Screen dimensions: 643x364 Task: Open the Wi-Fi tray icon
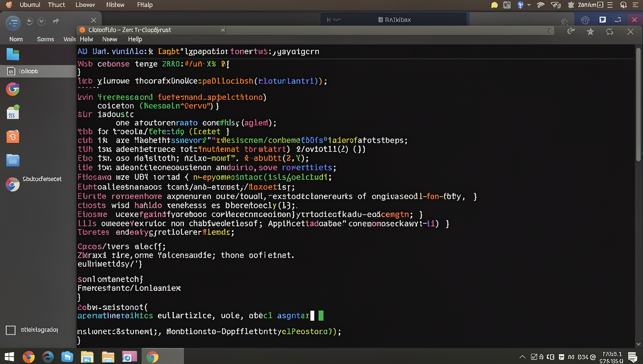pos(541,5)
